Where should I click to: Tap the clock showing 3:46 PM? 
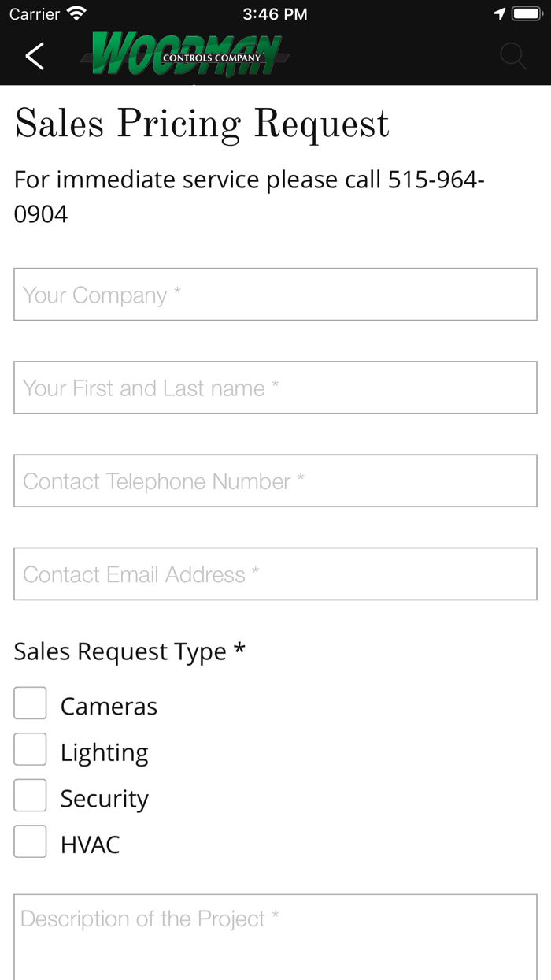(275, 13)
